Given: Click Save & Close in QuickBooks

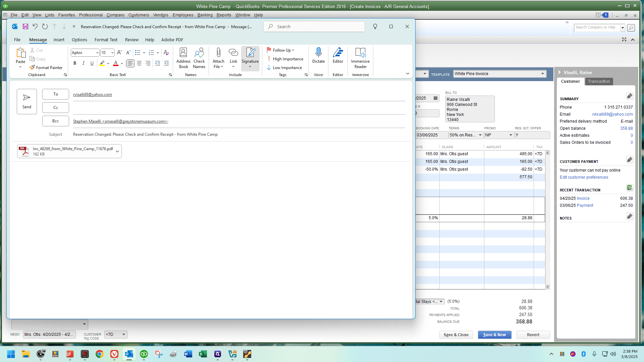Looking at the screenshot, I should 456,335.
